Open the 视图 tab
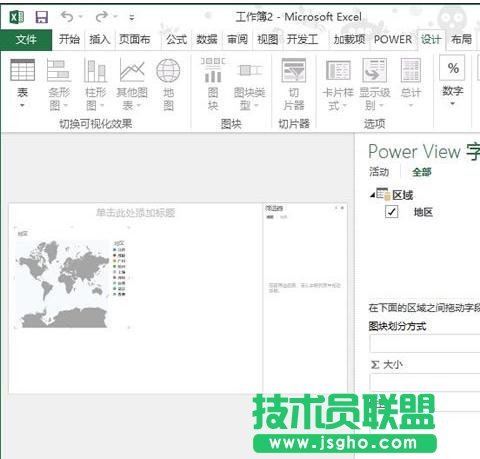Screen dimensions: 480x459 (267, 40)
